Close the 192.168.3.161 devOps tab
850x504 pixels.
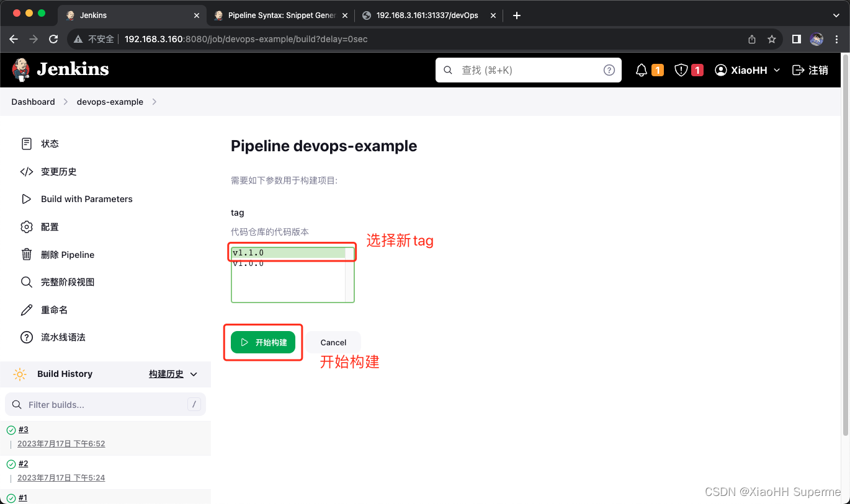tap(493, 15)
